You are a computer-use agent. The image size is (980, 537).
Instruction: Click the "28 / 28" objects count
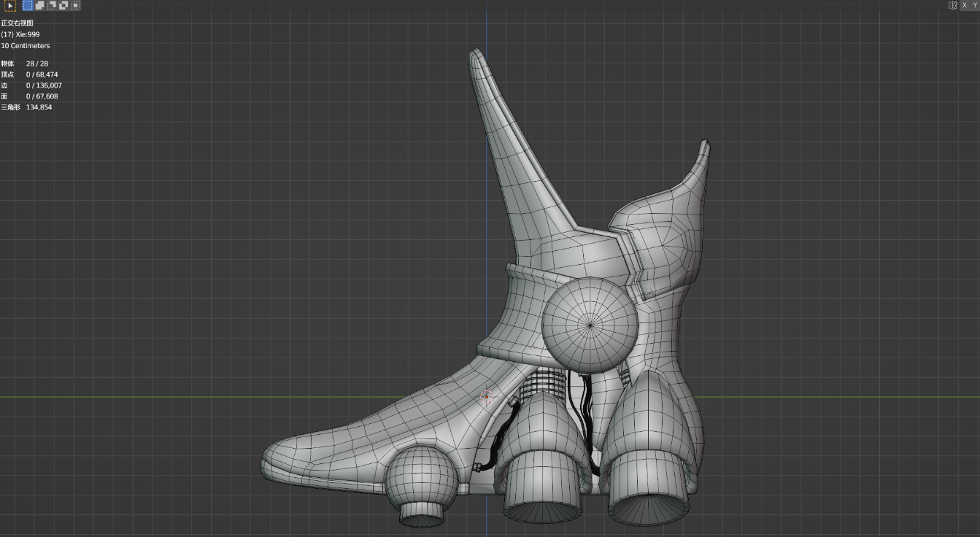[x=37, y=64]
